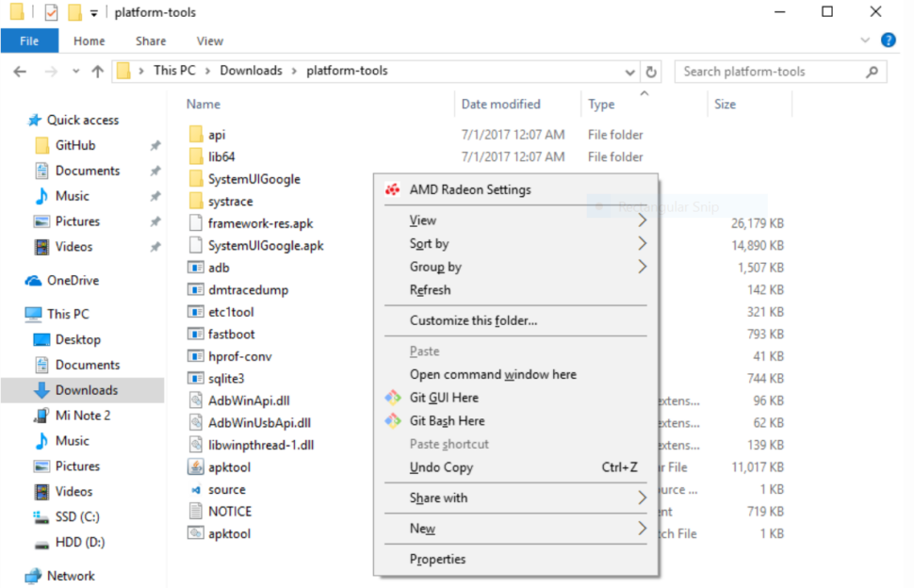Select the lib64 folder

point(221,156)
